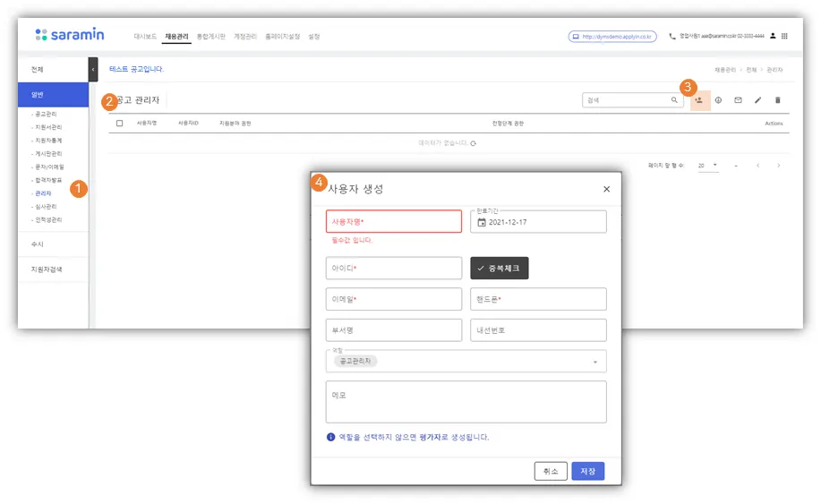Click the 사용자명 column header
The height and width of the screenshot is (504, 821).
(147, 124)
